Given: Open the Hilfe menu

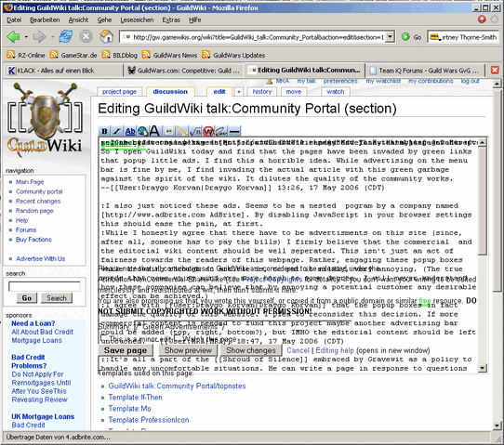Looking at the screenshot, I should (194, 20).
